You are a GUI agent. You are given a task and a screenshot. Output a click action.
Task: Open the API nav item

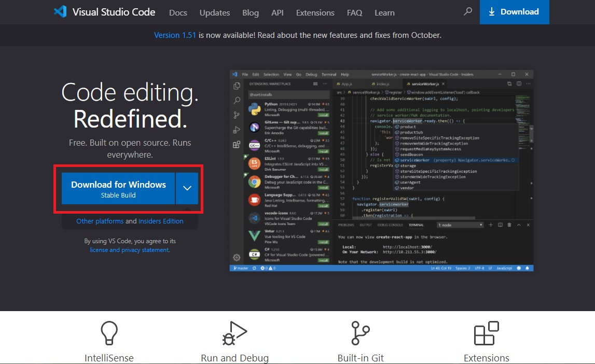pyautogui.click(x=278, y=12)
